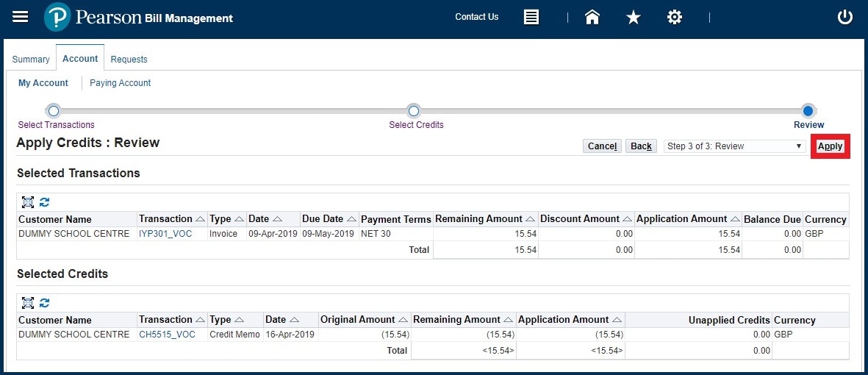The height and width of the screenshot is (375, 868).
Task: Open the list document icon in header
Action: [x=531, y=17]
